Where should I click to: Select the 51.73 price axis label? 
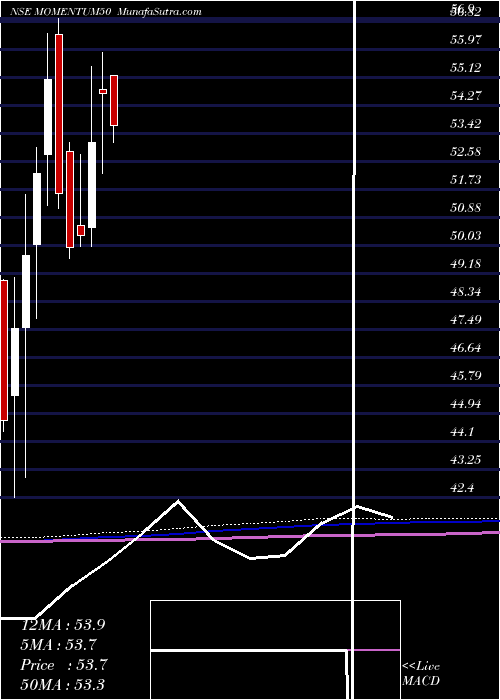pyautogui.click(x=466, y=180)
